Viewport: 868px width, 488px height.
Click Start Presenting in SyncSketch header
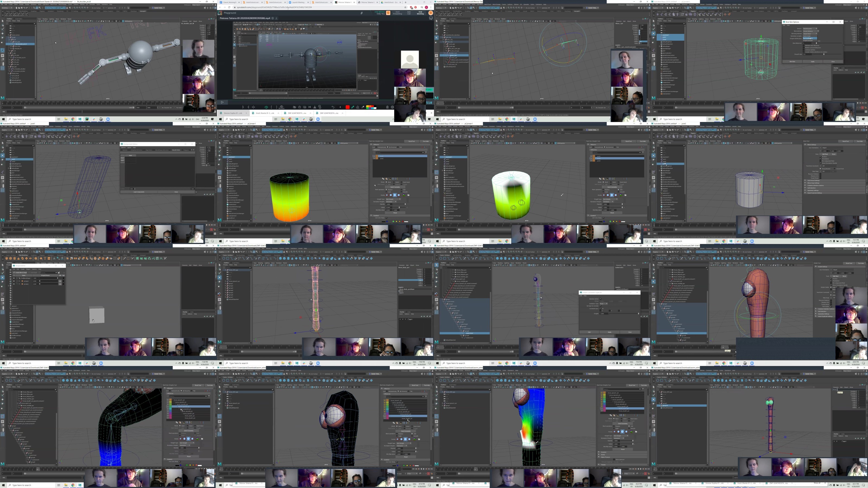398,13
